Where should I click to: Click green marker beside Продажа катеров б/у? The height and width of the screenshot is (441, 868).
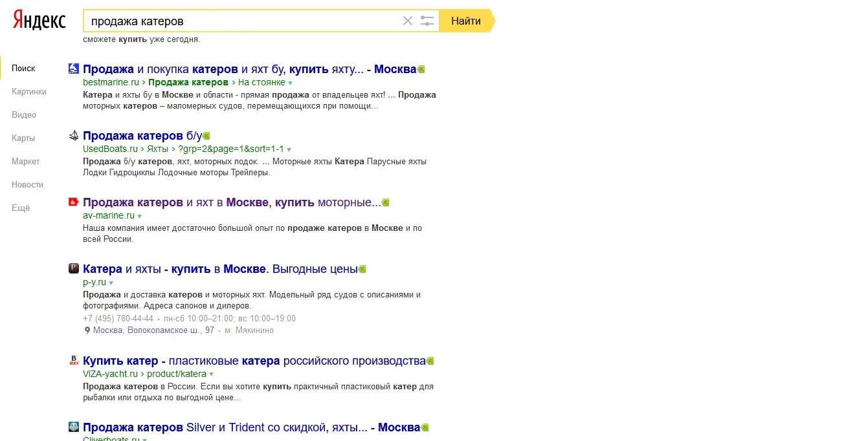tap(206, 136)
